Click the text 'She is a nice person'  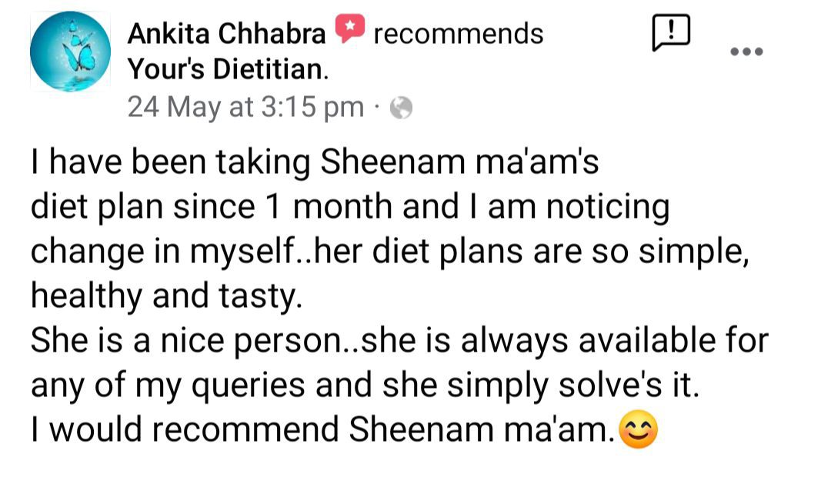[x=185, y=341]
